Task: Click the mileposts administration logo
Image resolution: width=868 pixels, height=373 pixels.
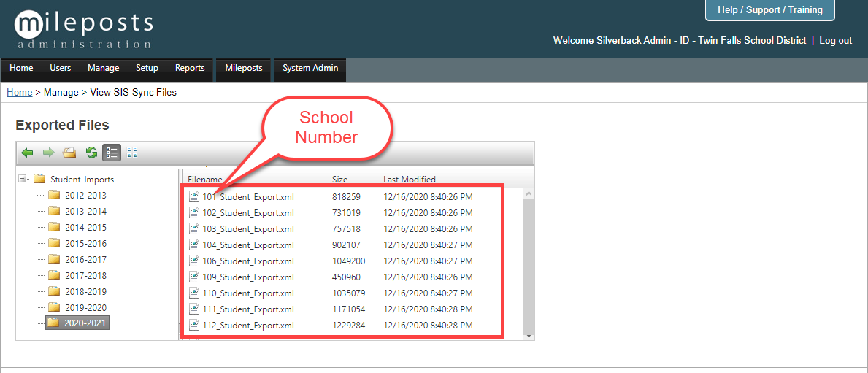Action: (x=84, y=28)
